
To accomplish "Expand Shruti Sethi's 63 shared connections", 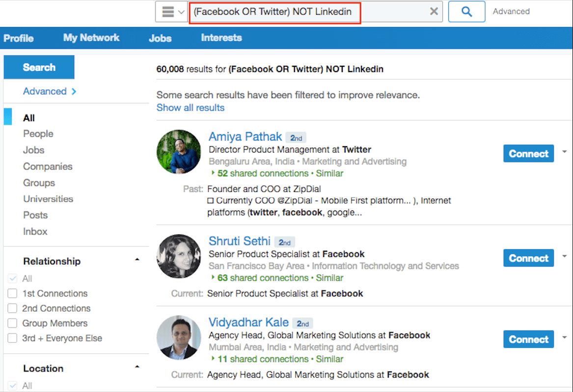I will point(260,278).
